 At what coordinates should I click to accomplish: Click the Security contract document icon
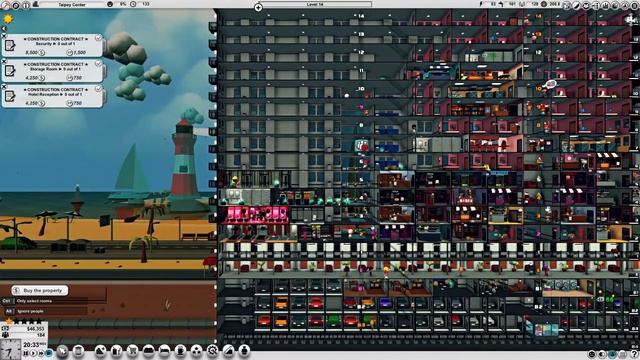[10, 45]
